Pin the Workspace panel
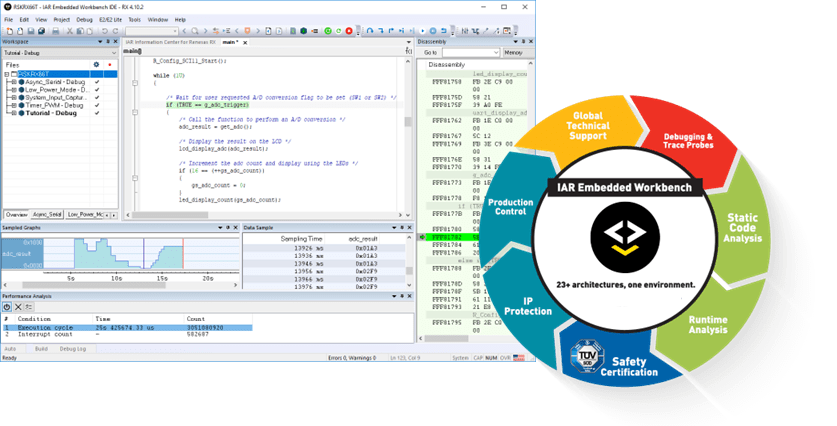This screenshot has width=837, height=426. click(x=108, y=42)
